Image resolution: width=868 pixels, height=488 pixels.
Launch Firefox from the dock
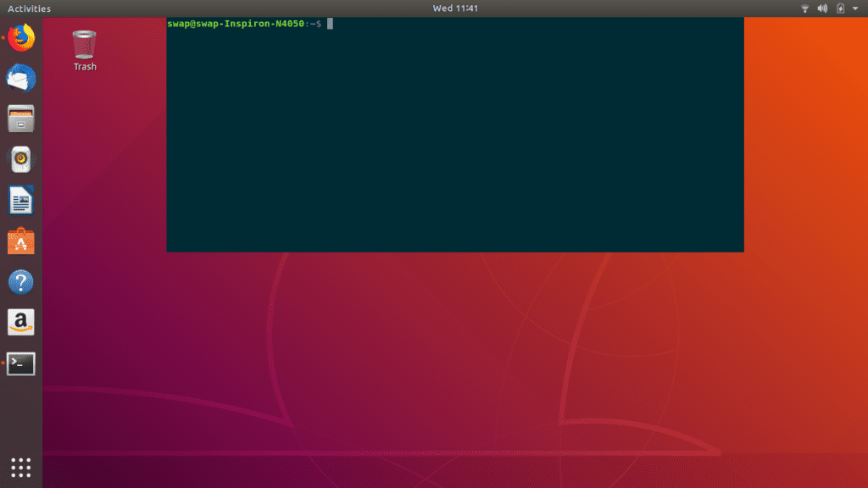pos(19,37)
